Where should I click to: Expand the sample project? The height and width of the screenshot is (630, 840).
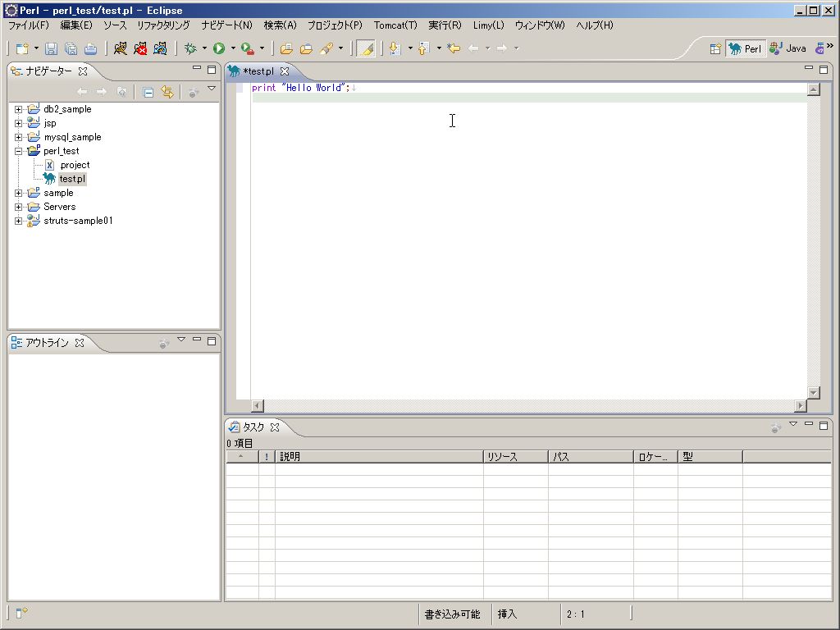(x=18, y=193)
